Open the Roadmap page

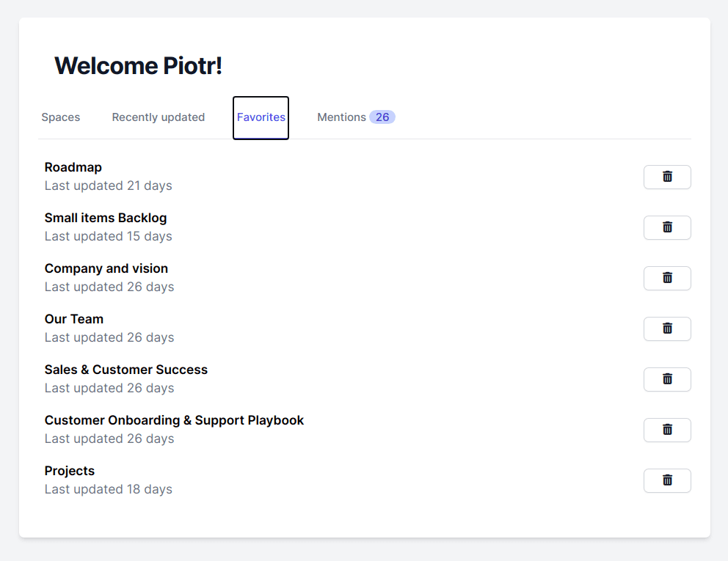click(73, 167)
